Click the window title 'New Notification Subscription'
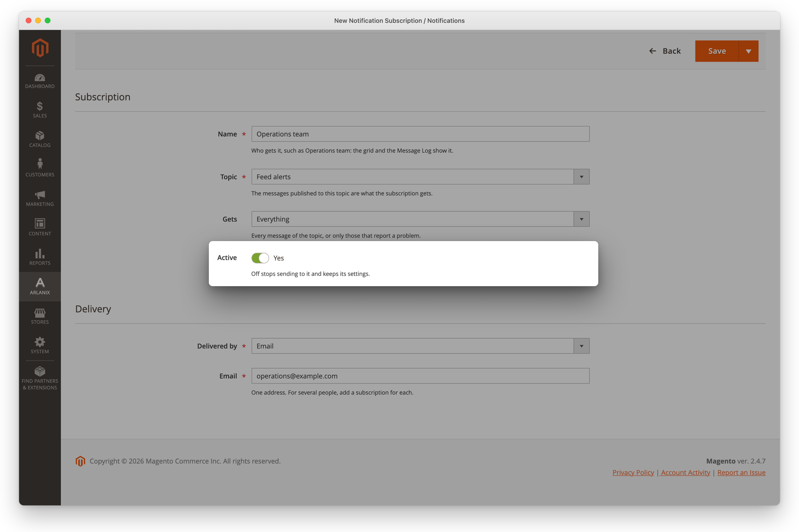The height and width of the screenshot is (532, 799). (399, 21)
